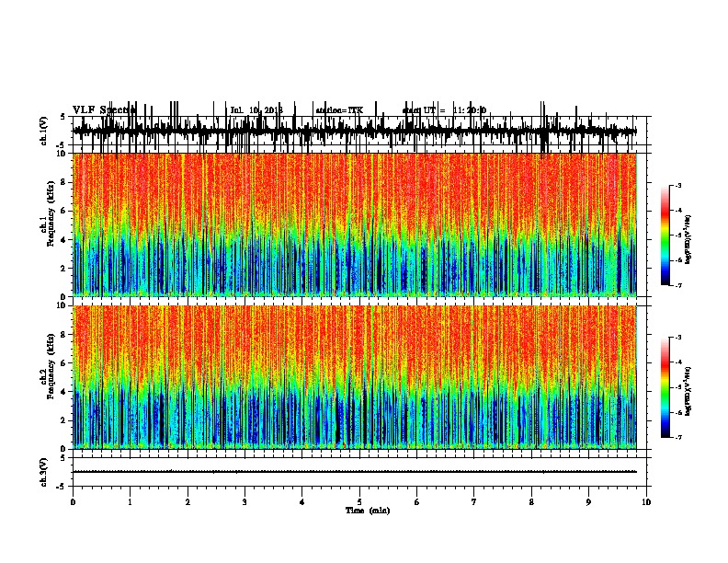This screenshot has width=728, height=563.
Task: Click the "5" tick on ch.1(V) waveform axis
Action: (63, 117)
